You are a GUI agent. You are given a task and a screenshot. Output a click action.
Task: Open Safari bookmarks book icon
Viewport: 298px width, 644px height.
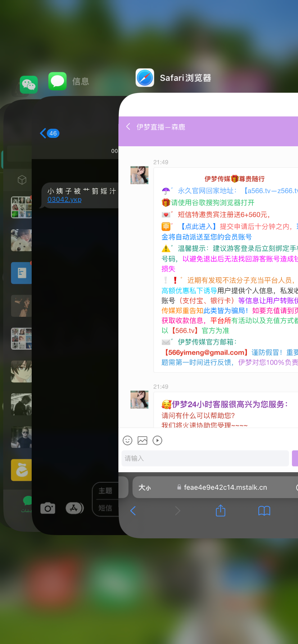pos(264,511)
